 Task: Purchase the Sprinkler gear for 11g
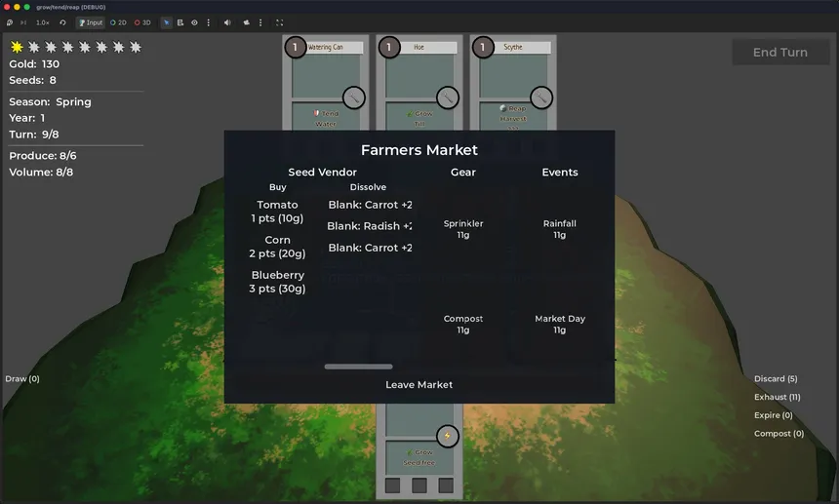[463, 229]
